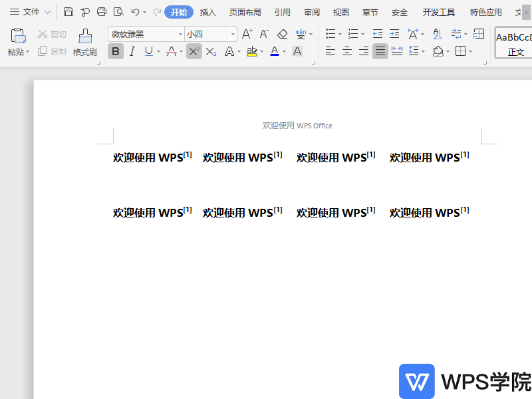Select the Format Painter (格式刷) tool
The image size is (532, 399).
click(x=84, y=42)
